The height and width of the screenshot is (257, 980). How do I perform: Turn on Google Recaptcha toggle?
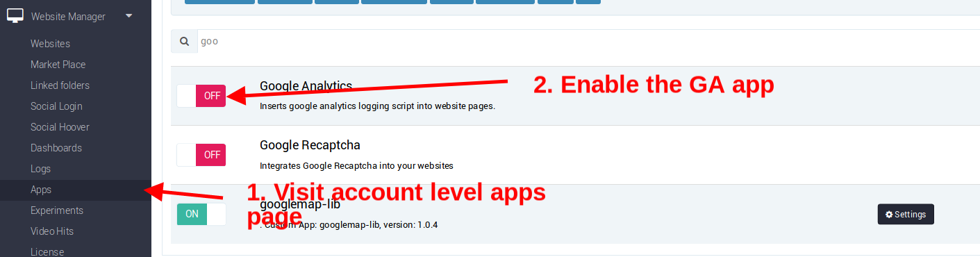tap(201, 154)
